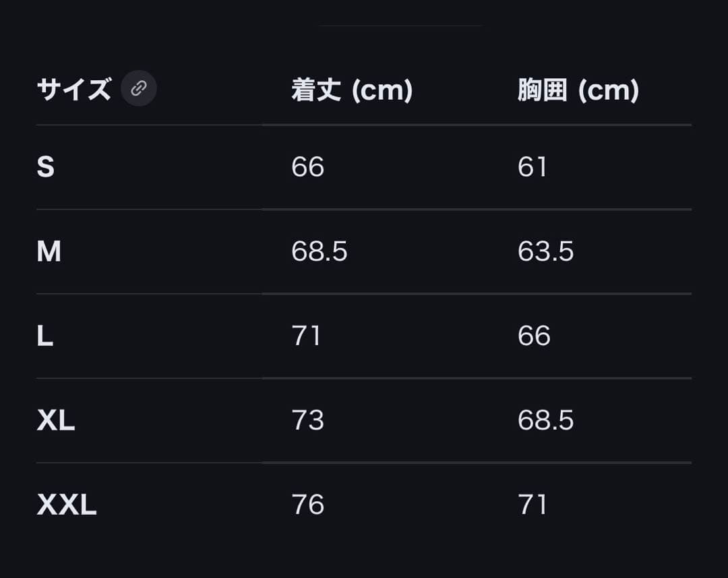Click the 着丈 (cm) column header
This screenshot has height=578, width=728.
point(352,90)
